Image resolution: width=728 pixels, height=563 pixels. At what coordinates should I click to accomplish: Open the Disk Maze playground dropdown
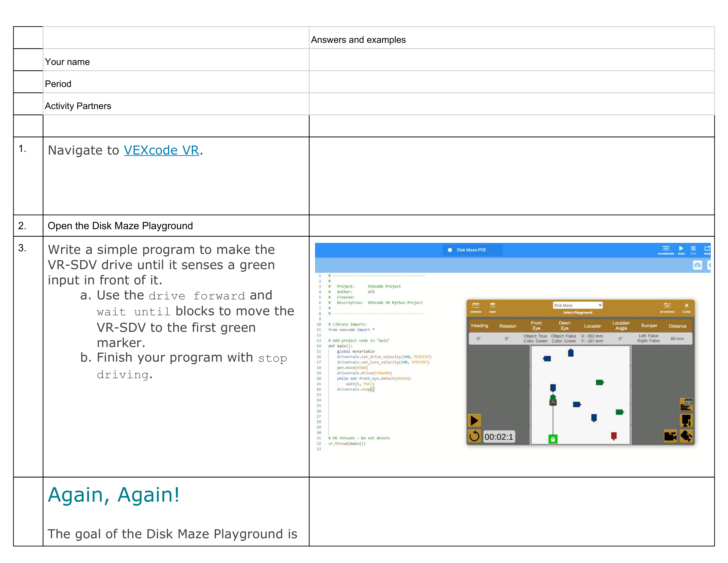(578, 305)
